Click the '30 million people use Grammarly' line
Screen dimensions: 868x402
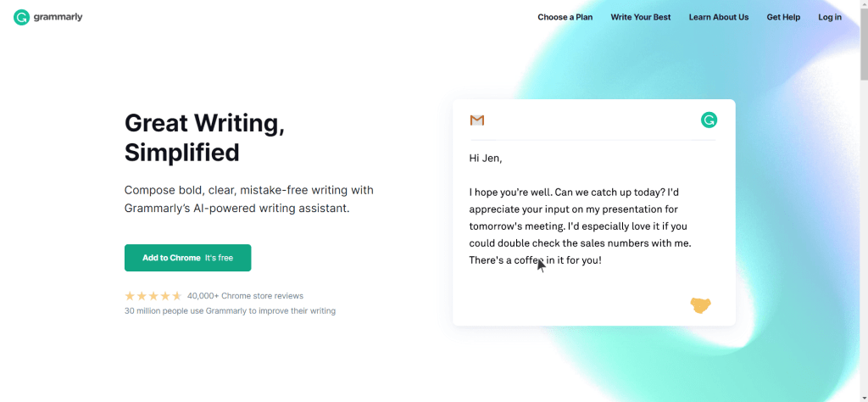(230, 310)
